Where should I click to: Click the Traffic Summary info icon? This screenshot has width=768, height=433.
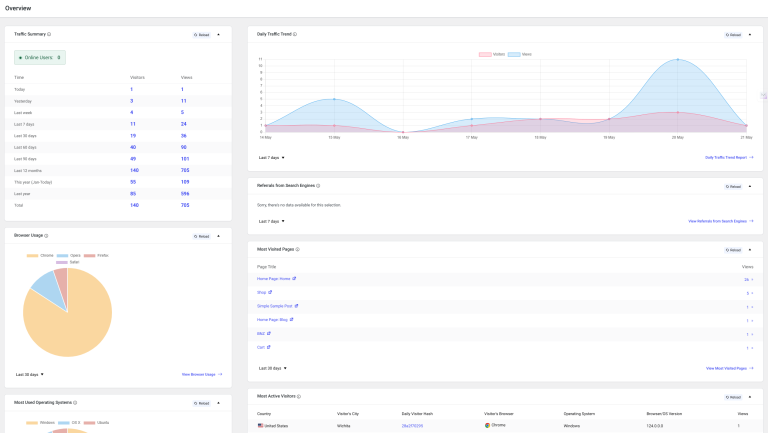click(49, 34)
